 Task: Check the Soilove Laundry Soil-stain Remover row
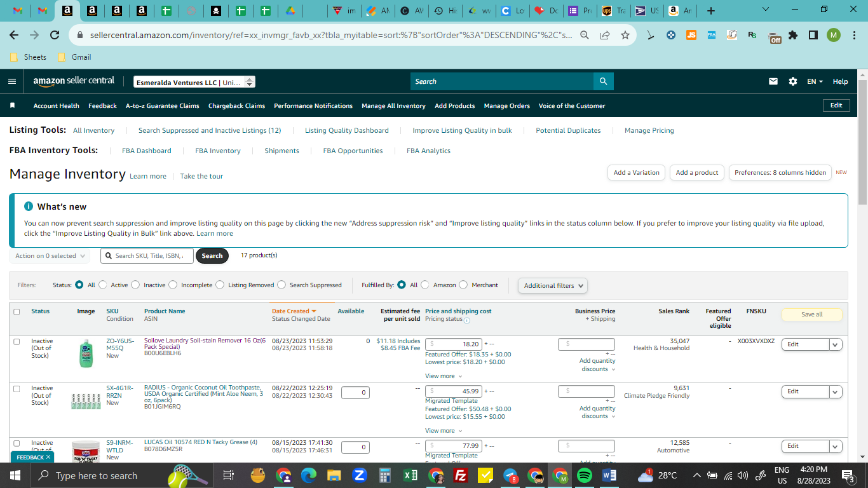(17, 341)
